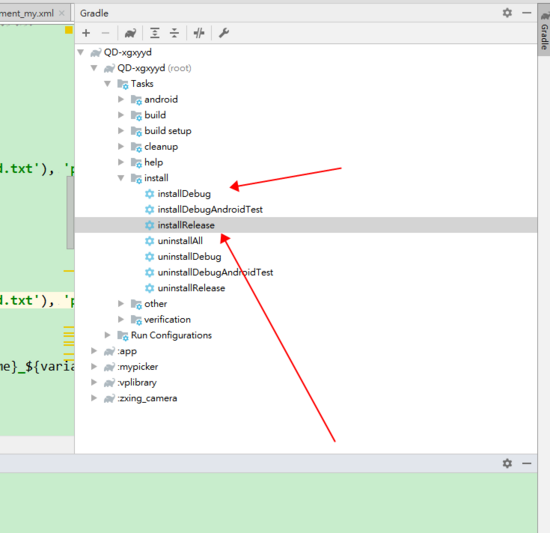Image resolution: width=550 pixels, height=533 pixels.
Task: Select the uninstallDebug task
Action: click(x=189, y=257)
